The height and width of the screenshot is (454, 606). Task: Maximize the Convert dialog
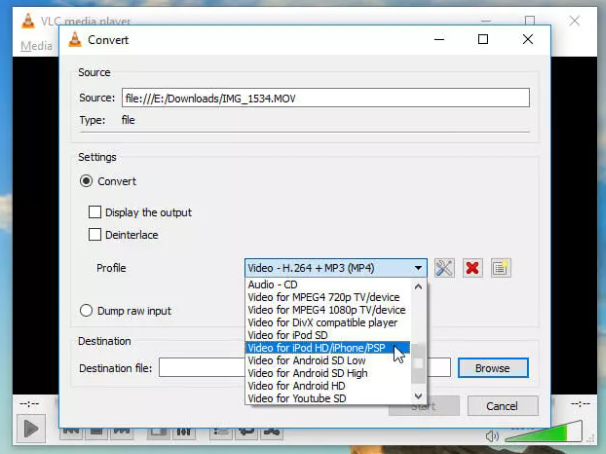pyautogui.click(x=483, y=39)
